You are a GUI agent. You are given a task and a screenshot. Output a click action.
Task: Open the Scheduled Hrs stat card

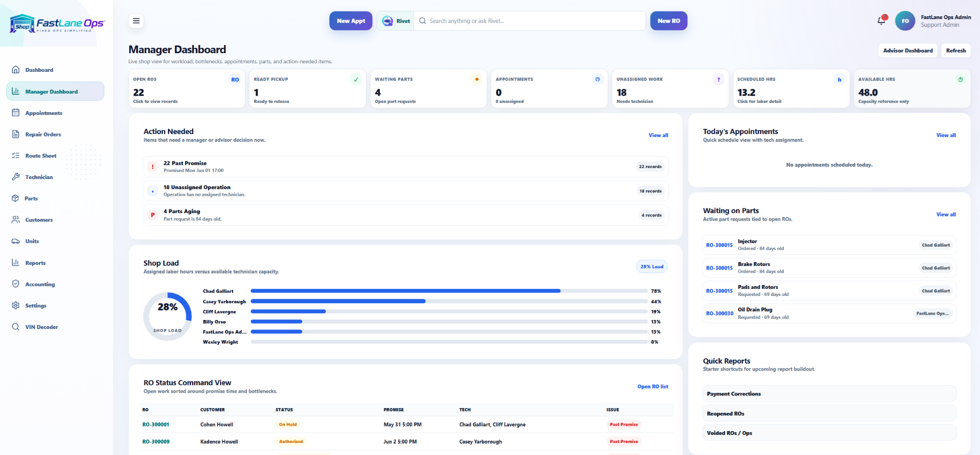[x=791, y=89]
